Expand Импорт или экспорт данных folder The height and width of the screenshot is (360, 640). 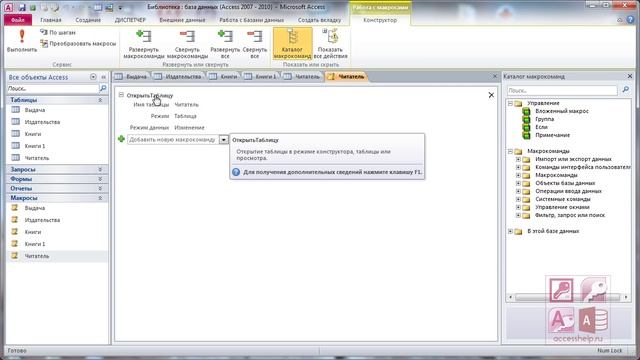click(518, 159)
